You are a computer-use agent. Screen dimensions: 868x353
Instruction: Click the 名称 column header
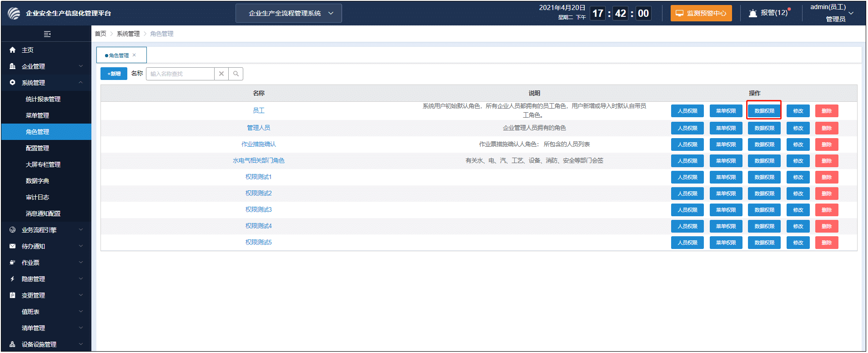tap(259, 93)
